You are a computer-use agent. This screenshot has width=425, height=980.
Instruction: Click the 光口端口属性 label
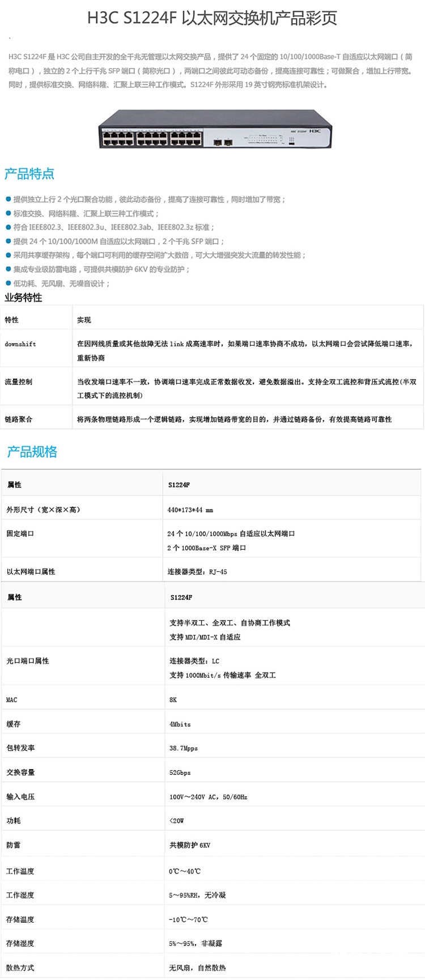[28, 660]
